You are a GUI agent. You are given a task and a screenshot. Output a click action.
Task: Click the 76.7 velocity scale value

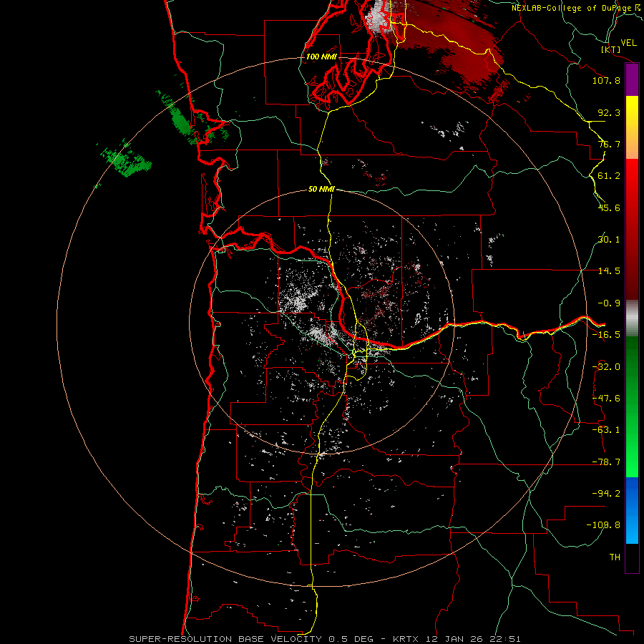pos(609,144)
